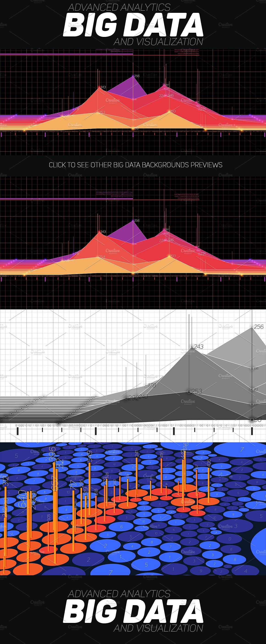Select the 243 data point in the topmost chart
This screenshot has width=266, height=644.
99,87
